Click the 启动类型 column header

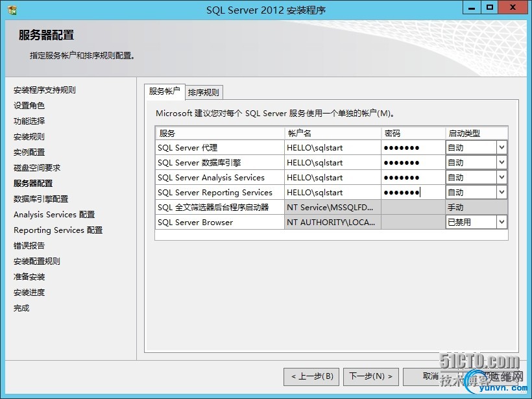click(477, 134)
